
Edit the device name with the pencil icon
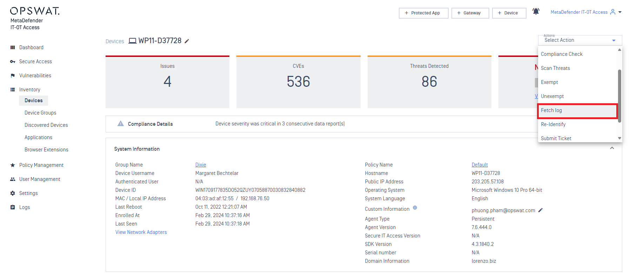[187, 41]
